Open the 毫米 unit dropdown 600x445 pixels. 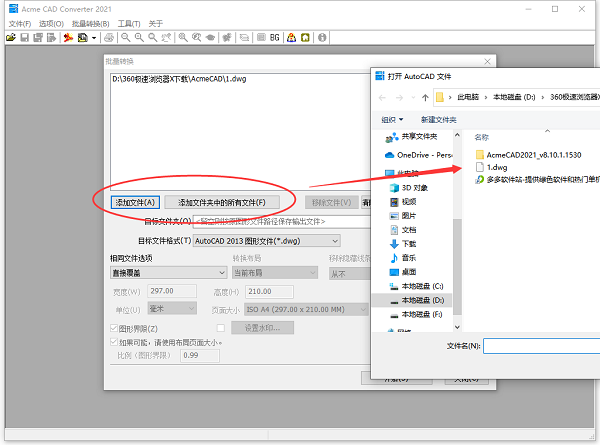(172, 308)
